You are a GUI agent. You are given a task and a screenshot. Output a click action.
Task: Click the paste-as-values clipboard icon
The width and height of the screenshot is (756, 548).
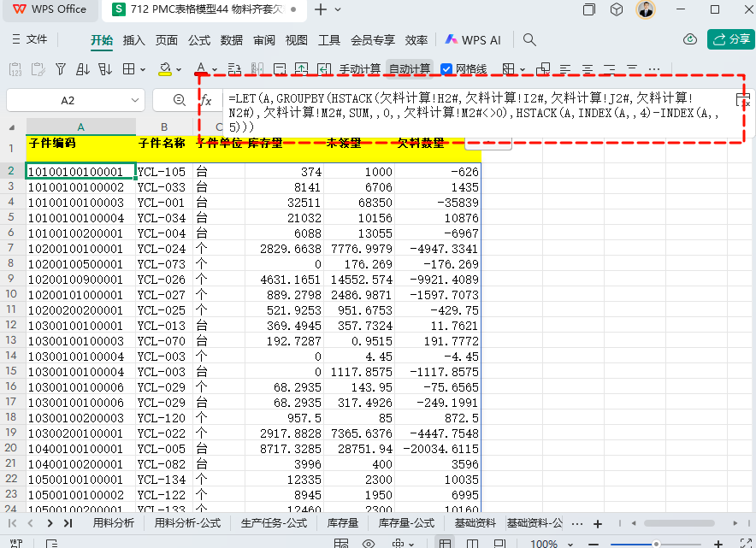tap(15, 69)
